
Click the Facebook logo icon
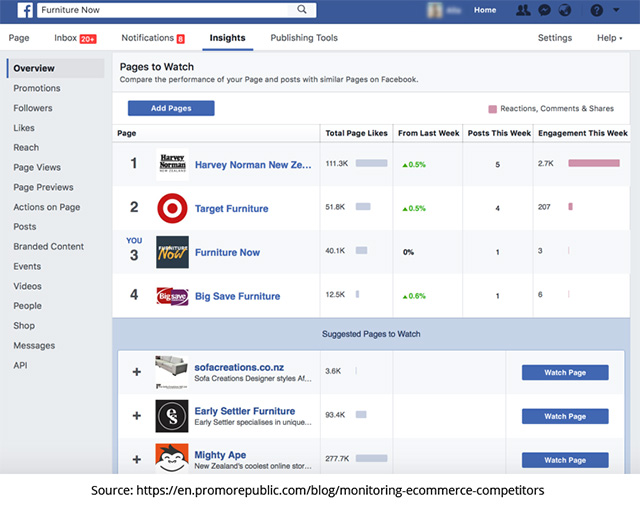click(x=25, y=10)
